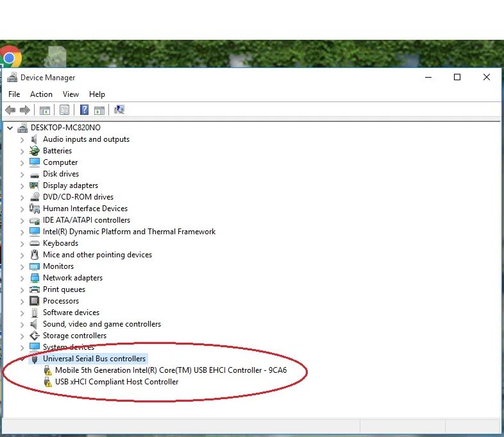
Task: Select the Print queues label
Action: pyautogui.click(x=64, y=289)
